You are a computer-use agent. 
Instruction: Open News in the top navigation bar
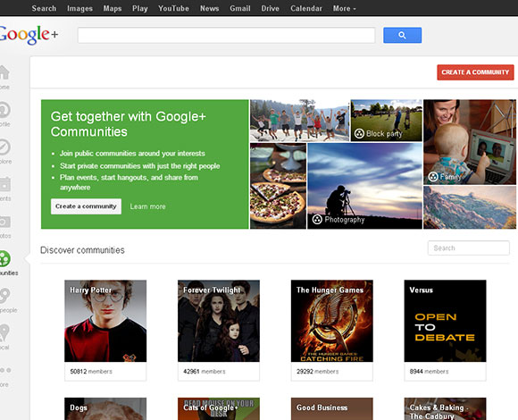coord(210,8)
